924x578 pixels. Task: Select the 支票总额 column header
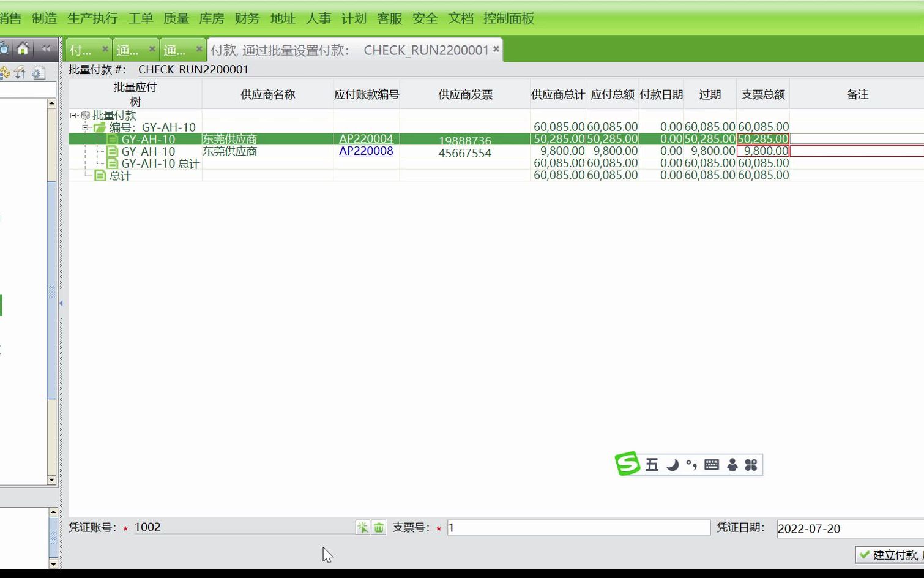point(763,94)
